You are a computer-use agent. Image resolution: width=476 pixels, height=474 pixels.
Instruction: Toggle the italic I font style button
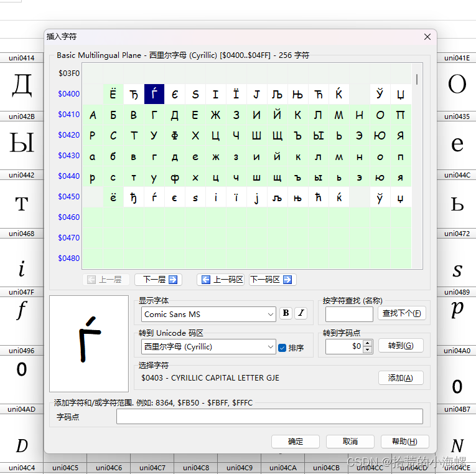tap(301, 313)
